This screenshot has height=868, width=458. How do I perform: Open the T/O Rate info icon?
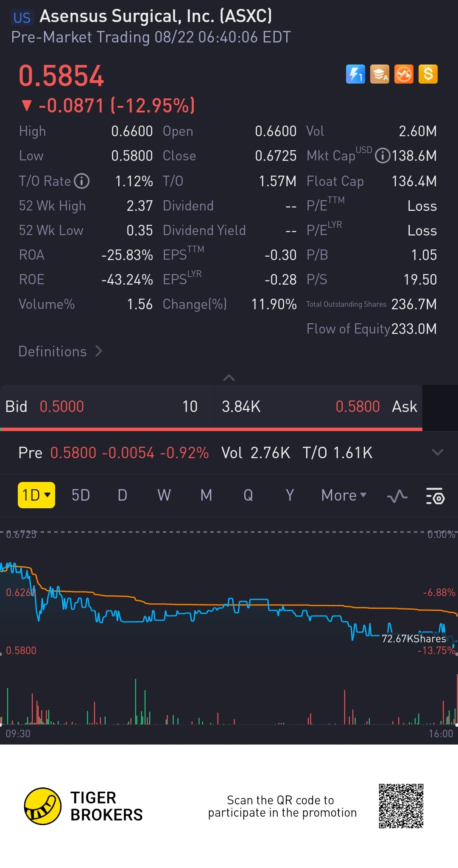[81, 181]
